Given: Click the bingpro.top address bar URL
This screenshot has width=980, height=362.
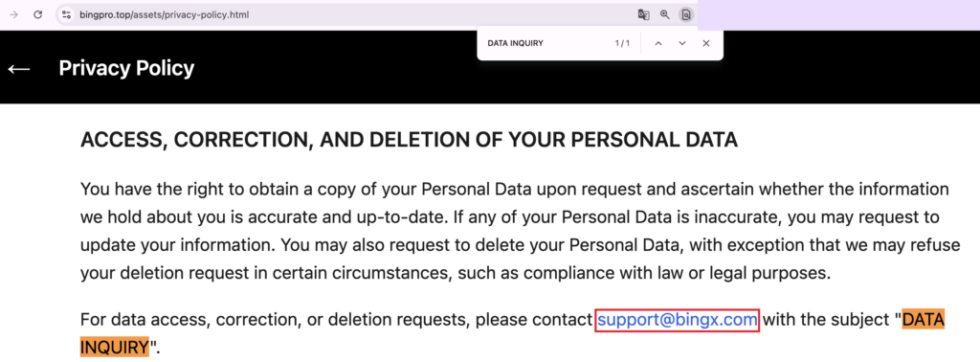Looking at the screenshot, I should [x=165, y=14].
